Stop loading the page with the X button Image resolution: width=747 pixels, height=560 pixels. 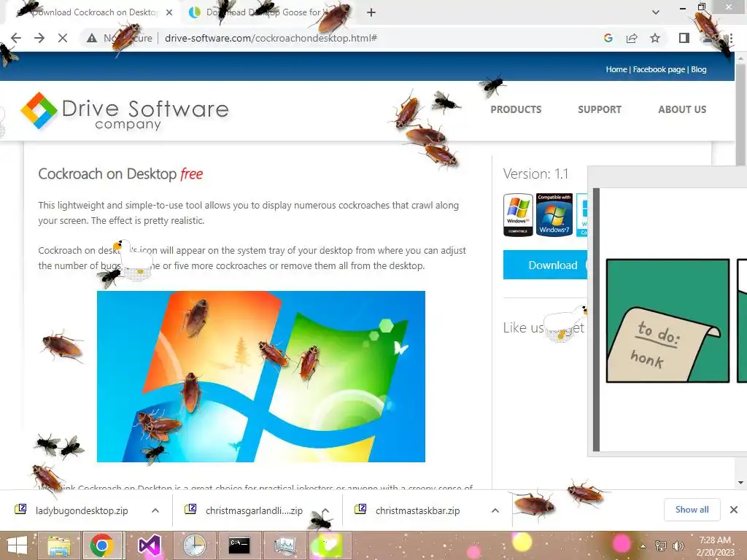63,38
